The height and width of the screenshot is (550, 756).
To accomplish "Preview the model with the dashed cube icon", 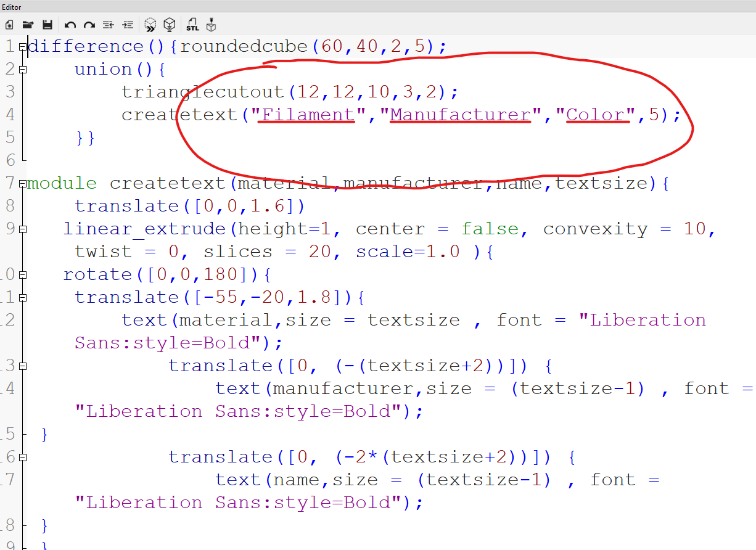I will click(x=150, y=25).
